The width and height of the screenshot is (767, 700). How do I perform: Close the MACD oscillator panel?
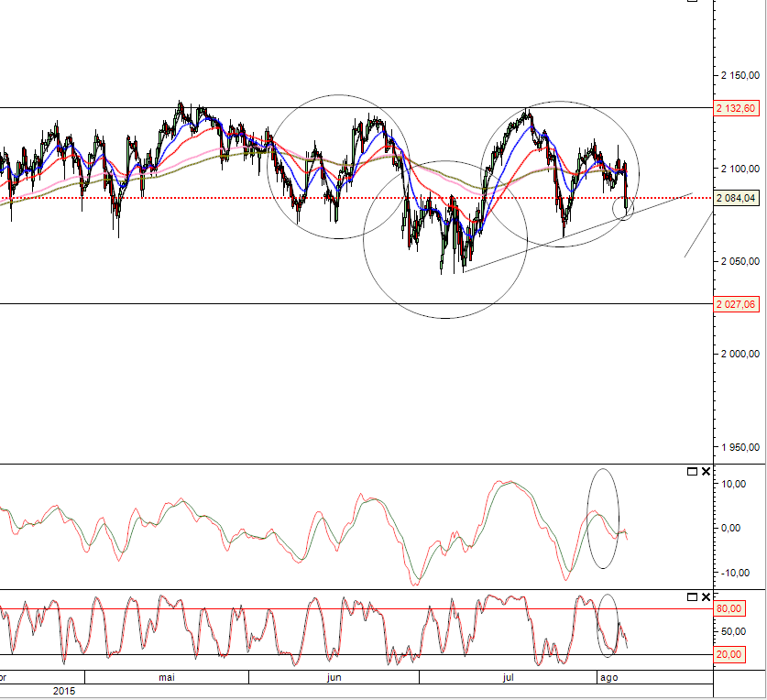tap(706, 472)
